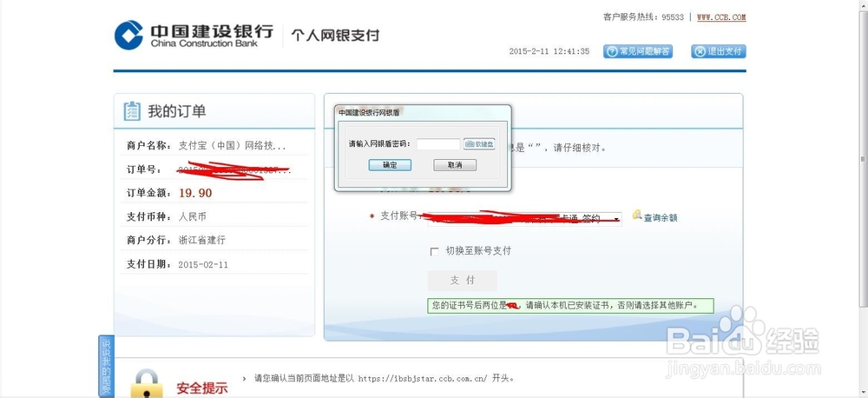868x398 pixels.
Task: Click the 安全提示 heading
Action: pyautogui.click(x=202, y=388)
